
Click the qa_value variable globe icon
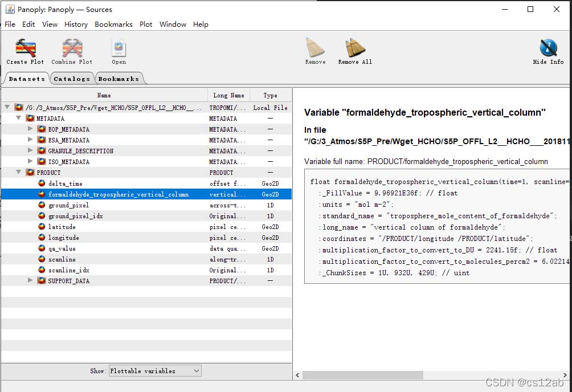tap(42, 248)
